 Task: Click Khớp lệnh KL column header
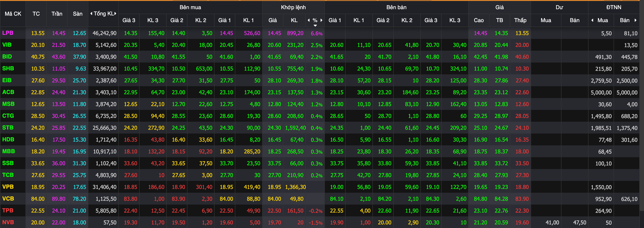pos(294,20)
